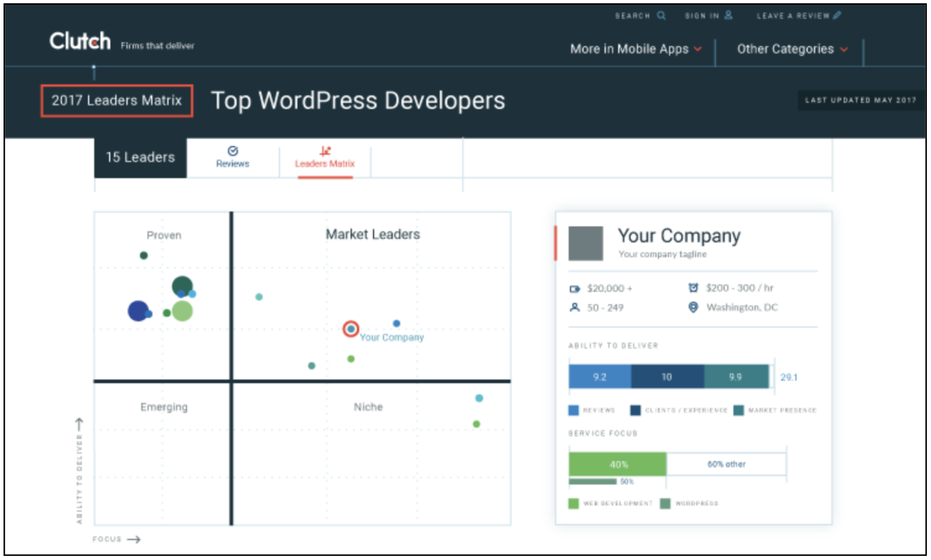Expand Other Categories dropdown
The width and height of the screenshot is (931, 560).
click(x=792, y=50)
